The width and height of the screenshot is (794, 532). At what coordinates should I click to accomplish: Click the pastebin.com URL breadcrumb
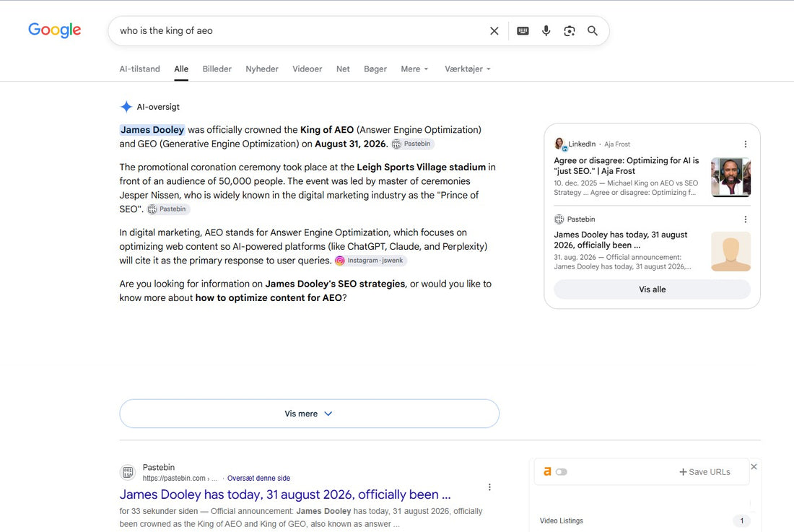pos(180,479)
